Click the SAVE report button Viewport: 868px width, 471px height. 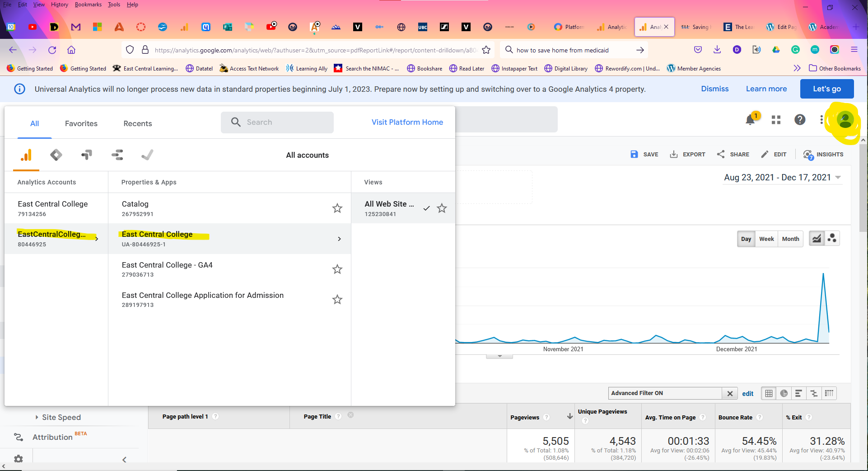644,155
